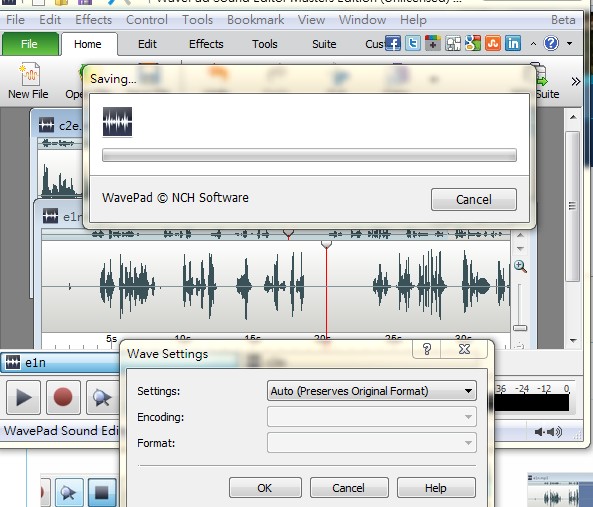593x507 pixels.
Task: Click the vertical zoom slider handle
Action: [520, 328]
